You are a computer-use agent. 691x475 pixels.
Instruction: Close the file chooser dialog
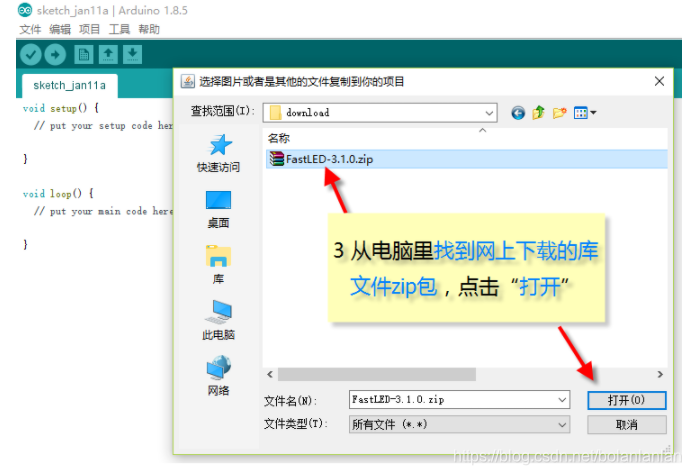tap(659, 81)
